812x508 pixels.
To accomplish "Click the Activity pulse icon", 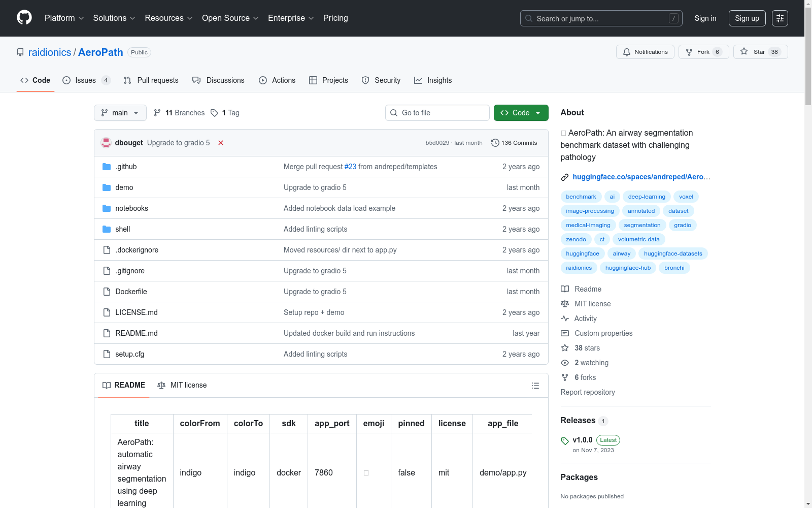I will [x=565, y=319].
